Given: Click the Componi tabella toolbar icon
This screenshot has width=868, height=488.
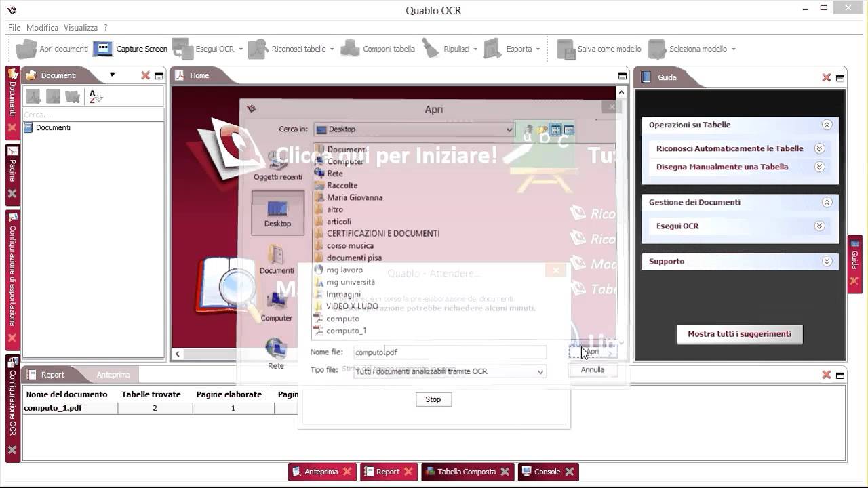Looking at the screenshot, I should point(350,49).
